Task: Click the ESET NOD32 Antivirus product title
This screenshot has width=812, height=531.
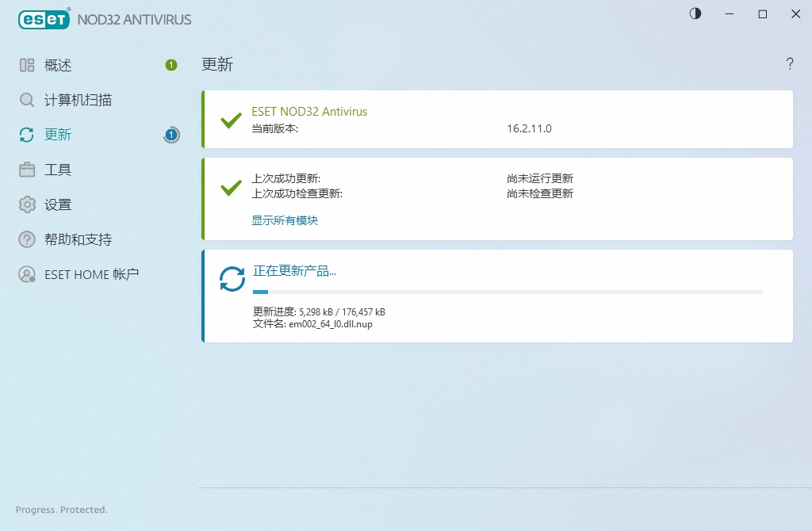Action: (309, 112)
